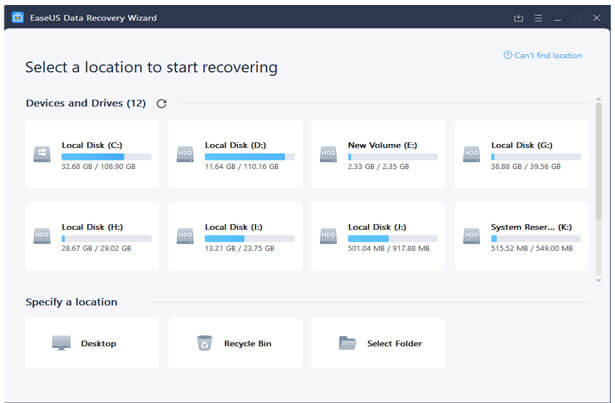Viewport: 615px width, 403px height.
Task: Select the Local Disk (C:) label
Action: [92, 145]
